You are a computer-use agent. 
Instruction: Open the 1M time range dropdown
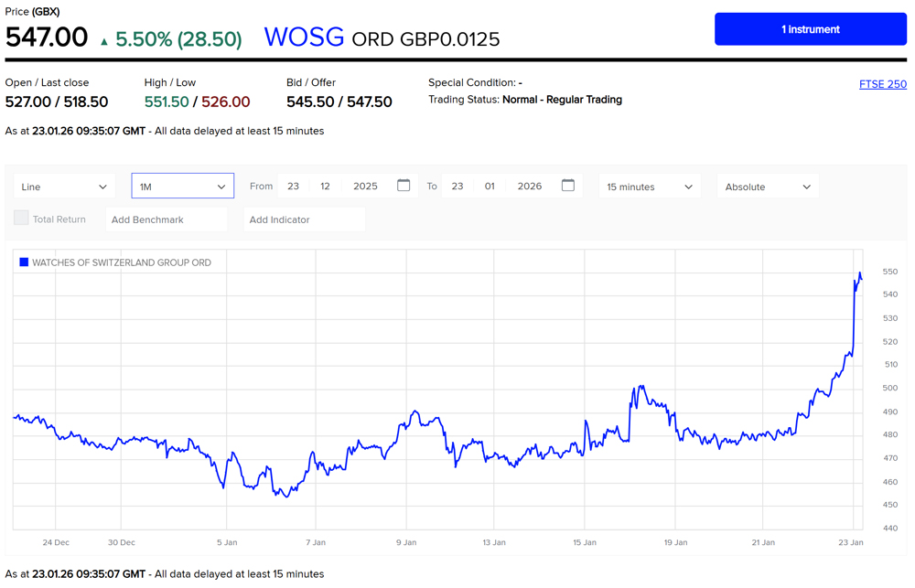point(182,186)
